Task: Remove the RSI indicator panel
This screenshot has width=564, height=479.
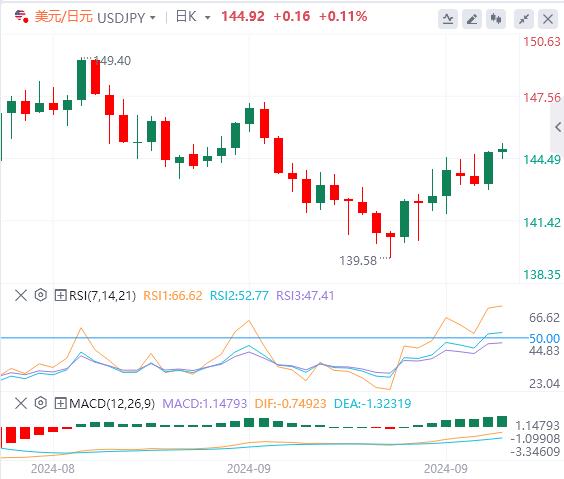Action: click(21, 296)
